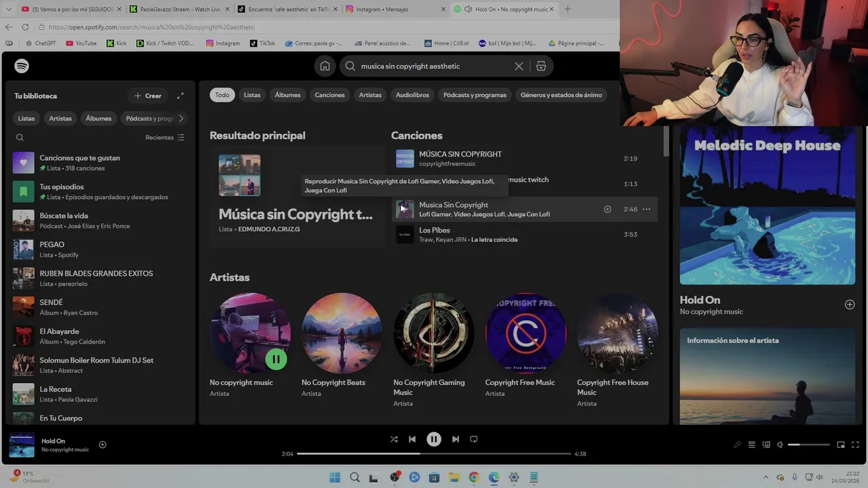Expand Tu biblioteca to full view
The height and width of the screenshot is (488, 868).
(x=180, y=96)
